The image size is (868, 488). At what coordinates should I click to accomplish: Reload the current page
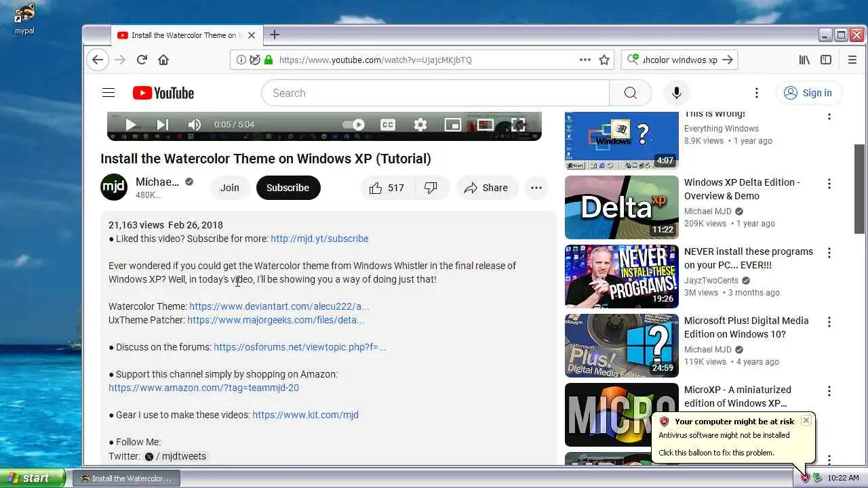pos(142,60)
